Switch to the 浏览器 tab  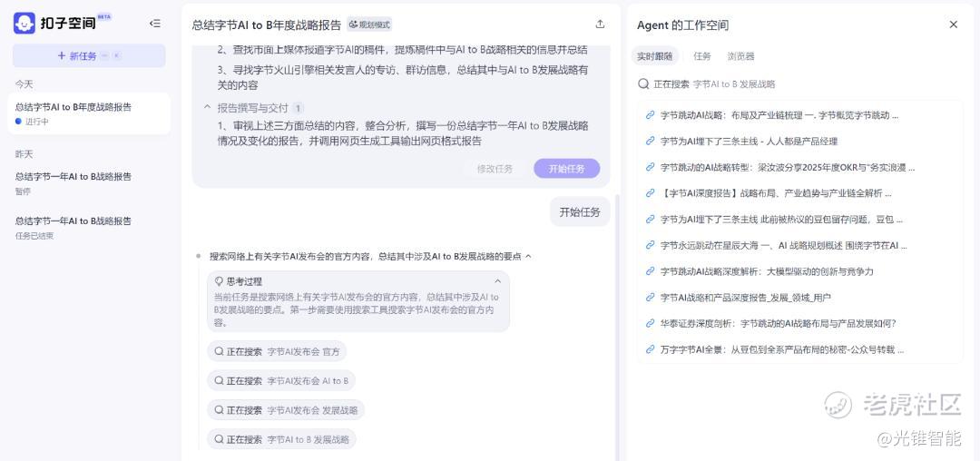click(740, 56)
